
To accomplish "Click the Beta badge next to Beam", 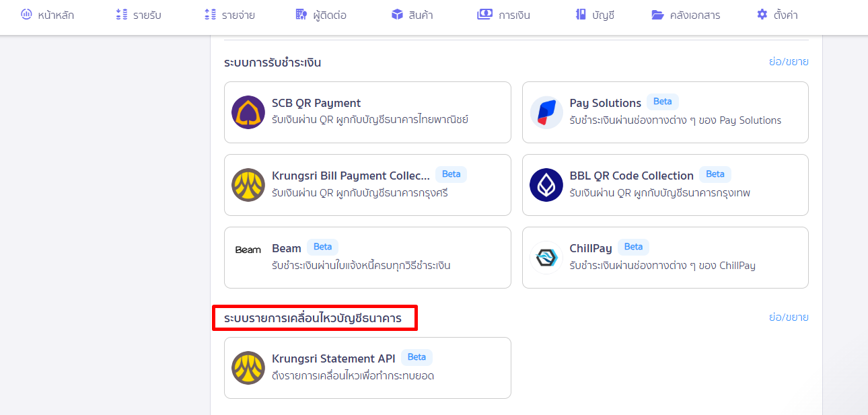I will pos(323,247).
